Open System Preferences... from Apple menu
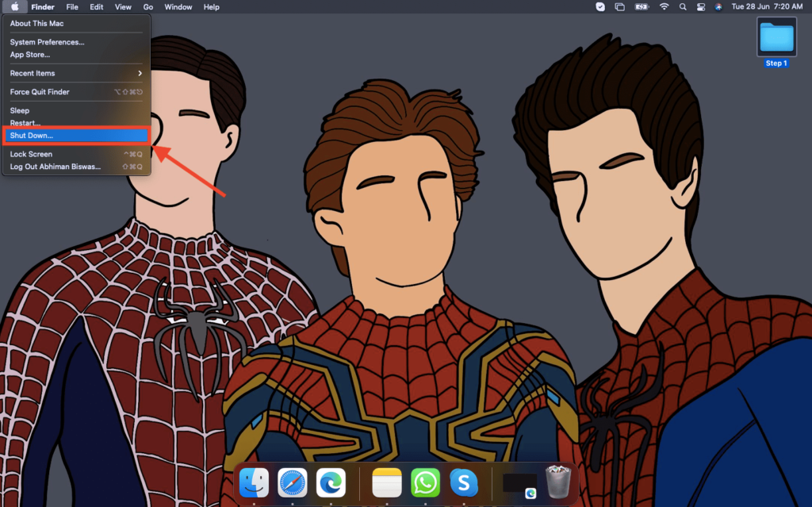The height and width of the screenshot is (507, 812). click(x=47, y=42)
